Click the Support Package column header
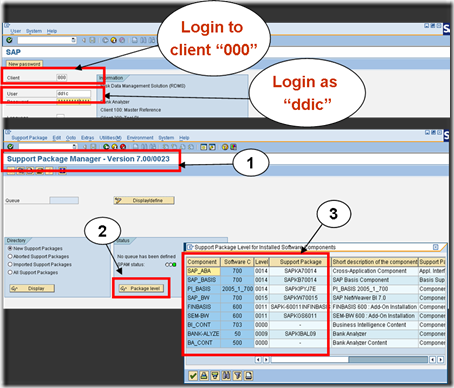The height and width of the screenshot is (388, 454). click(300, 262)
